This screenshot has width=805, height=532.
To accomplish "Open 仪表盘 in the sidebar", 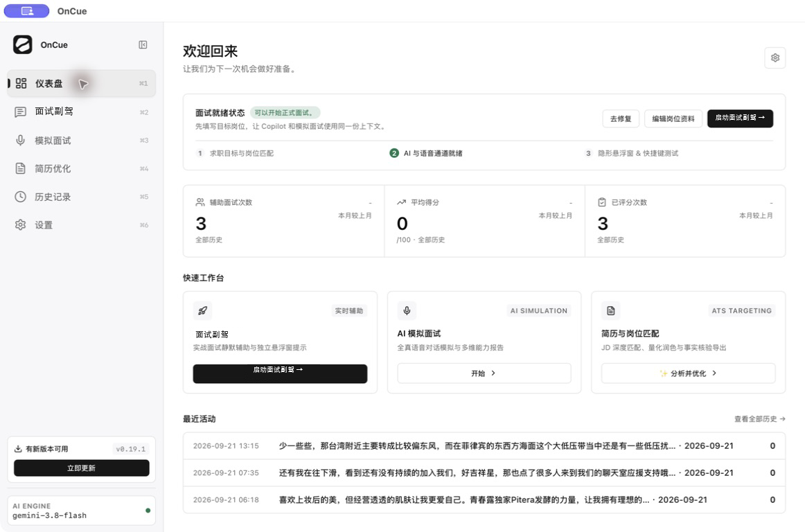I will coord(82,83).
